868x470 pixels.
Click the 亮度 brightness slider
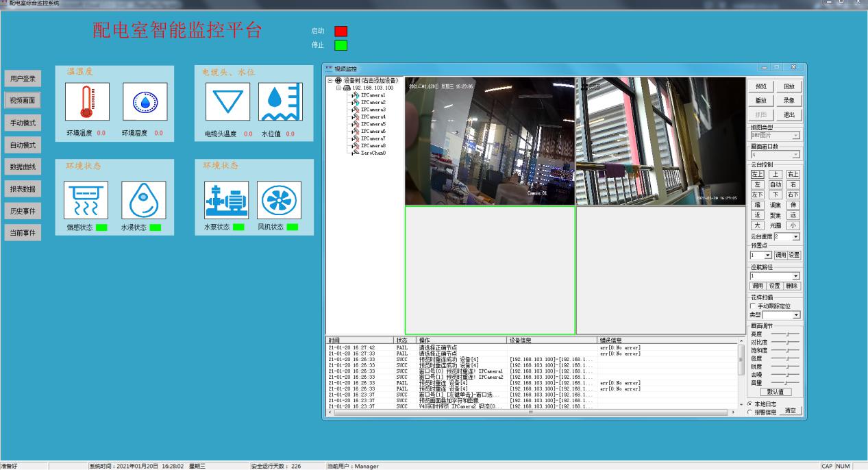click(785, 334)
